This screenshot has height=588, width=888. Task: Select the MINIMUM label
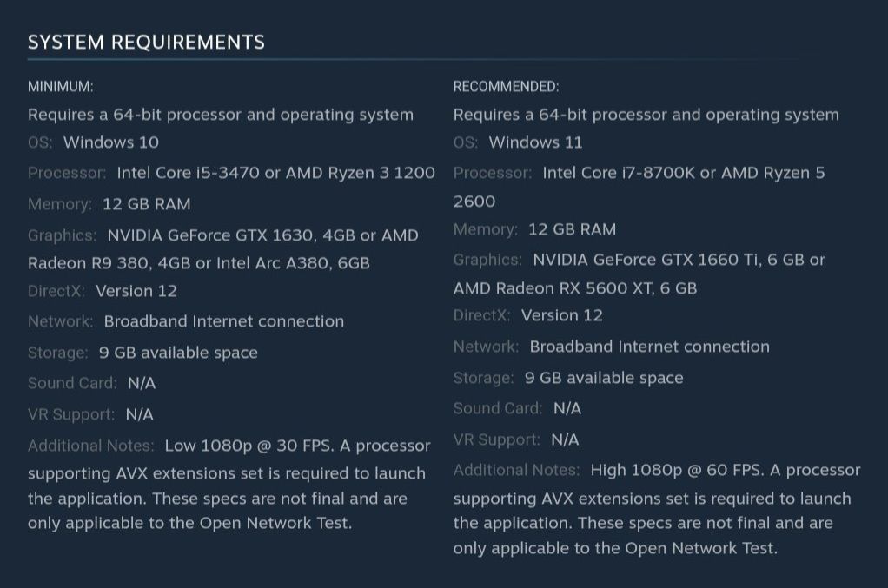(61, 87)
